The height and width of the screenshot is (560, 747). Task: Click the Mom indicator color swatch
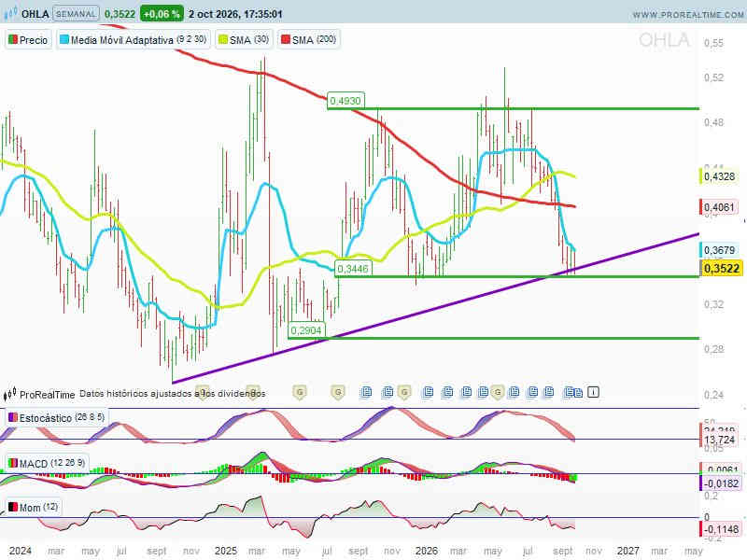point(13,507)
